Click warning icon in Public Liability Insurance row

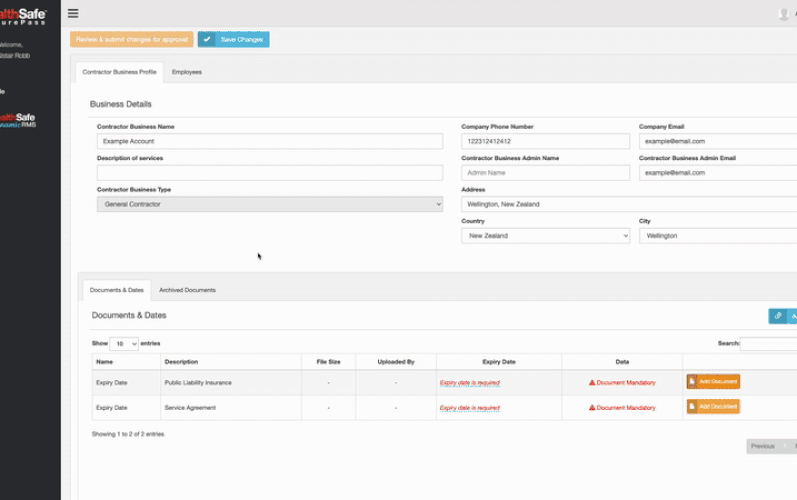592,383
